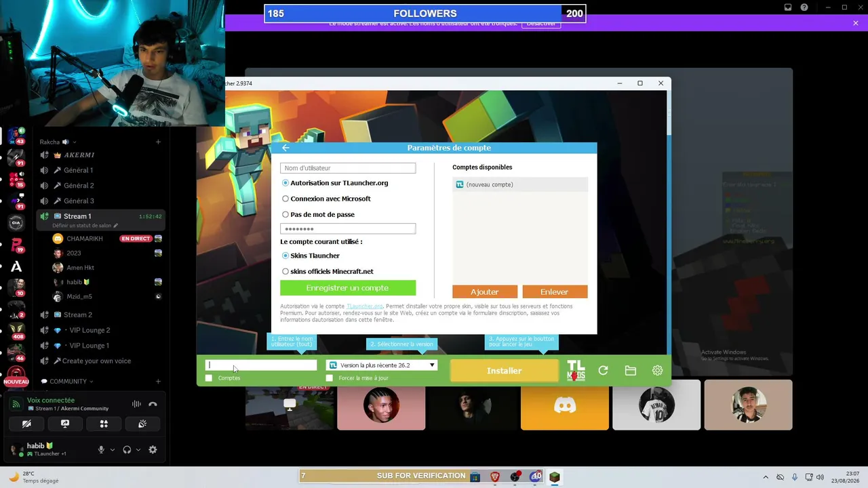Open TLauncher settings gear
Screen dimensions: 868x488
coord(657,371)
